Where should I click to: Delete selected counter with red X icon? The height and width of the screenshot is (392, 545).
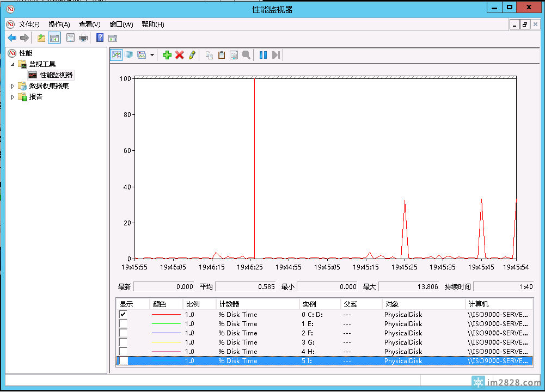pyautogui.click(x=179, y=55)
